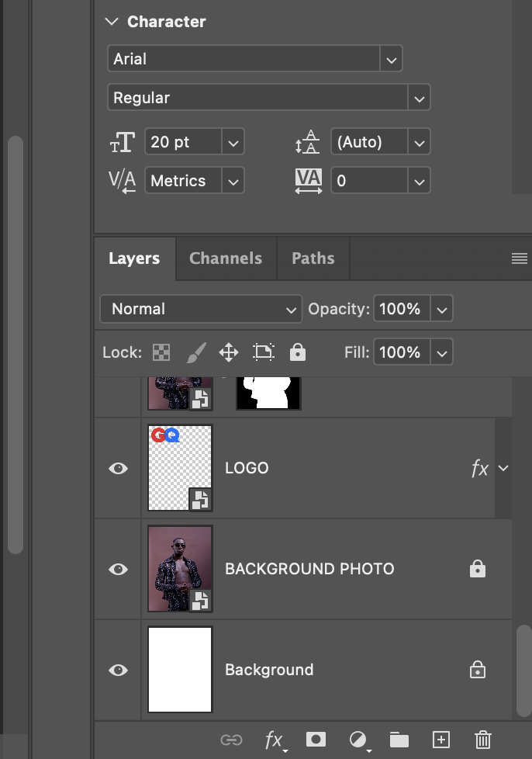Create a new layer group folder
The height and width of the screenshot is (759, 532).
pos(399,740)
